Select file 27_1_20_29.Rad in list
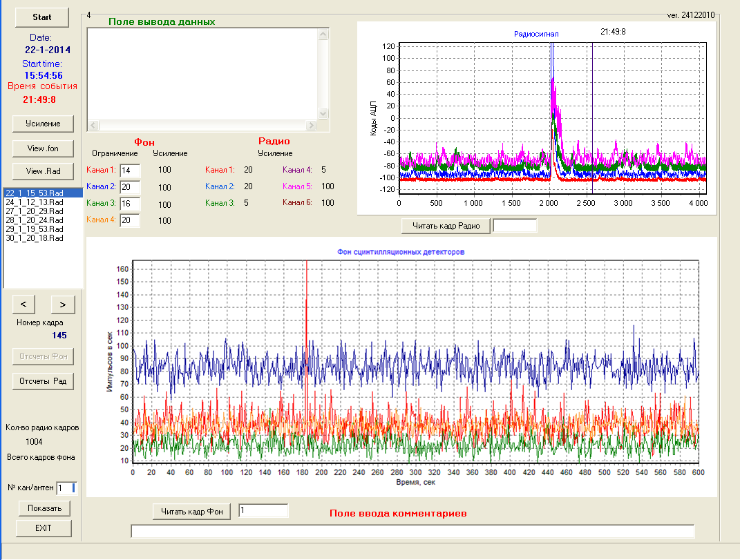 [x=35, y=211]
